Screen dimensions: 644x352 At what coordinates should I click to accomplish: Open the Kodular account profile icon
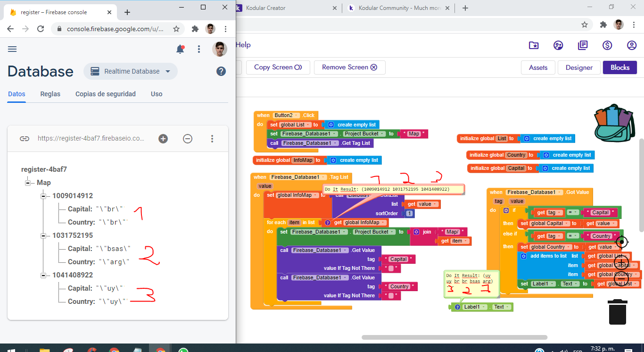click(632, 45)
